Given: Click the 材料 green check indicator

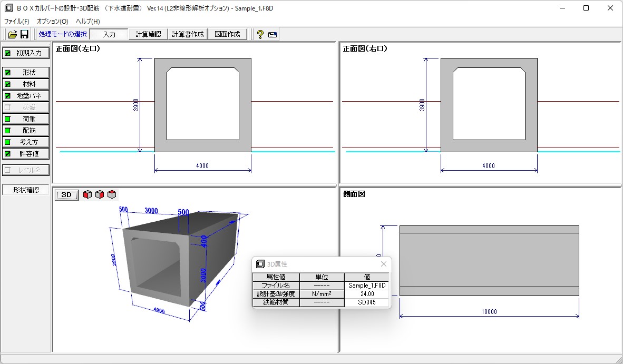Looking at the screenshot, I should (7, 84).
